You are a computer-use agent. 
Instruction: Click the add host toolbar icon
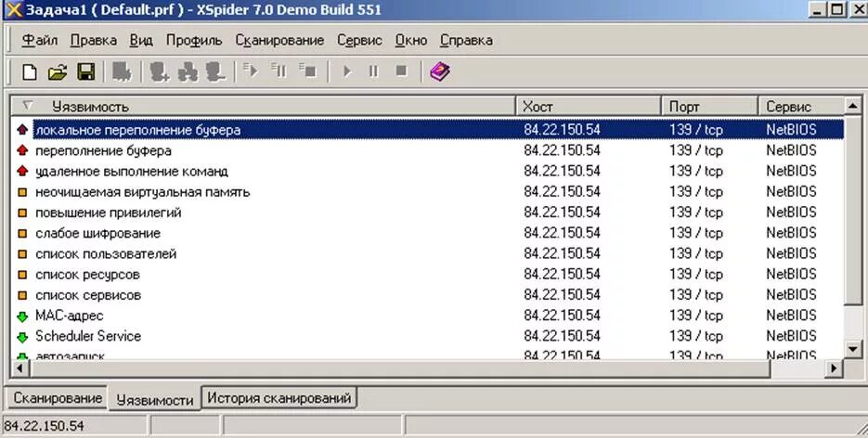(x=160, y=71)
